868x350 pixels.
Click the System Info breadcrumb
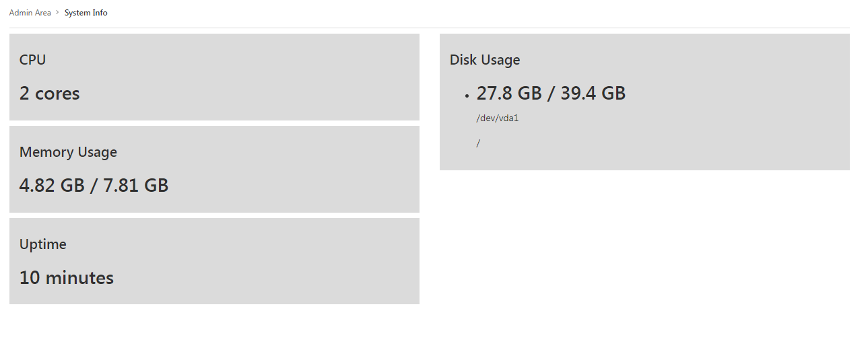[x=86, y=13]
